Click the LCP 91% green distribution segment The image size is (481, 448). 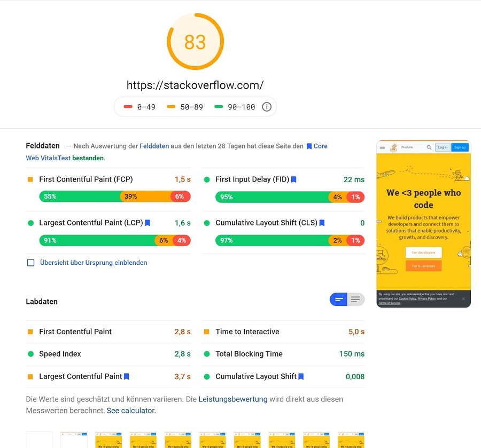(x=98, y=240)
